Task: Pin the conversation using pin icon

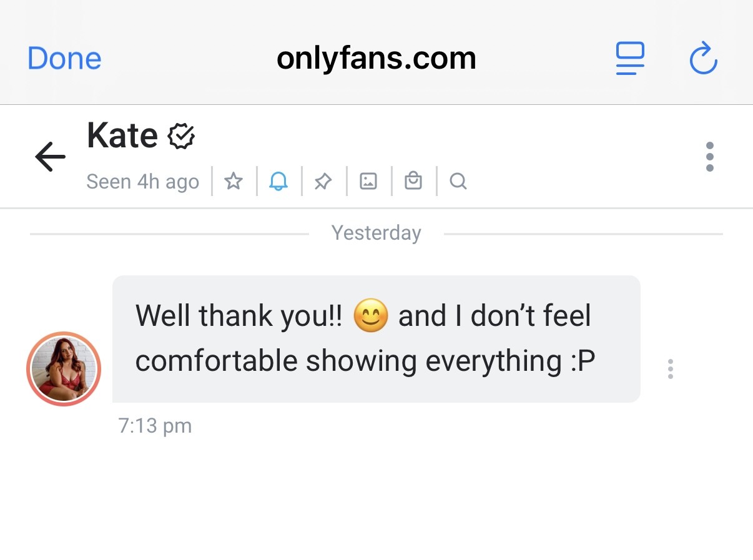Action: 323,182
